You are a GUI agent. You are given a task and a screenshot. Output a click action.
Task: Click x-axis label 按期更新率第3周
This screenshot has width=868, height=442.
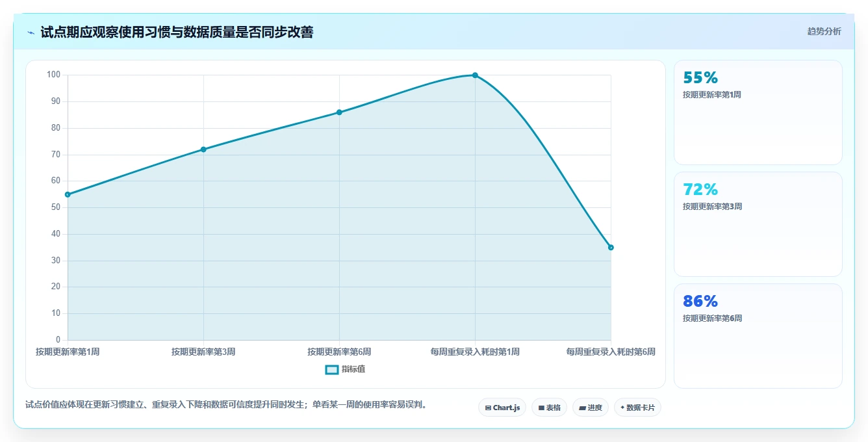click(203, 352)
